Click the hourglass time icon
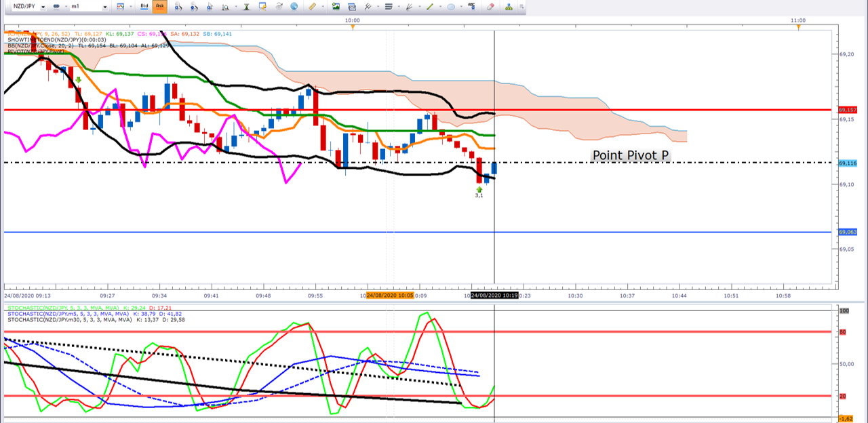The width and height of the screenshot is (868, 423). [246, 6]
